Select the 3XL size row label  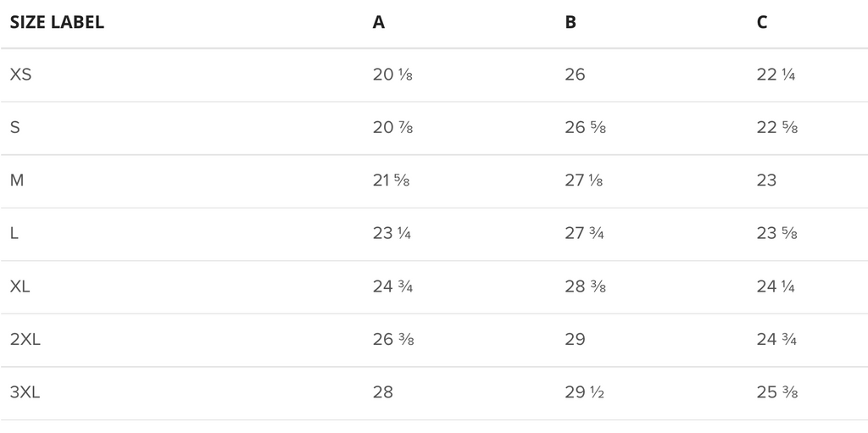tap(25, 392)
